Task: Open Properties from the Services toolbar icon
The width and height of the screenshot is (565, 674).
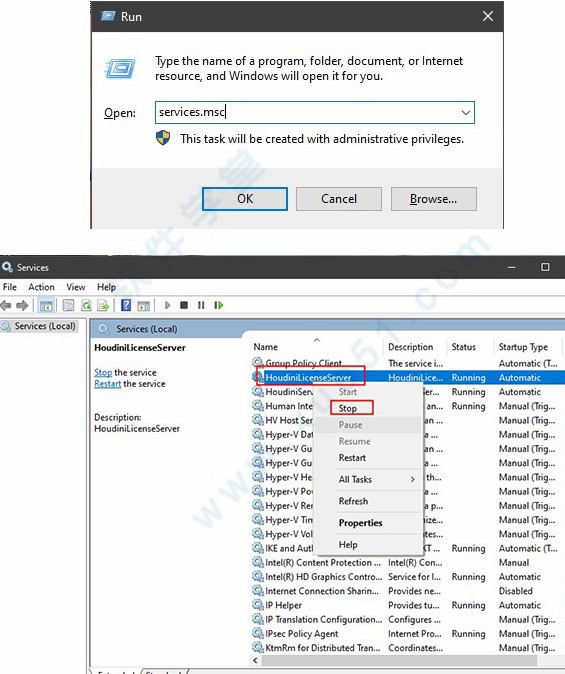Action: (68, 306)
